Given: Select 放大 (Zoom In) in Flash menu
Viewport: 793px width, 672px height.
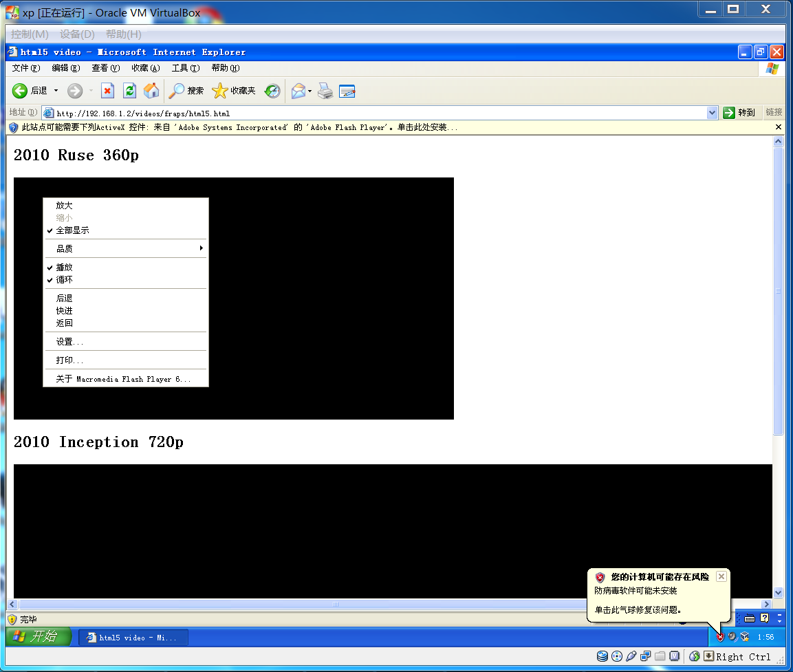Looking at the screenshot, I should point(126,205).
